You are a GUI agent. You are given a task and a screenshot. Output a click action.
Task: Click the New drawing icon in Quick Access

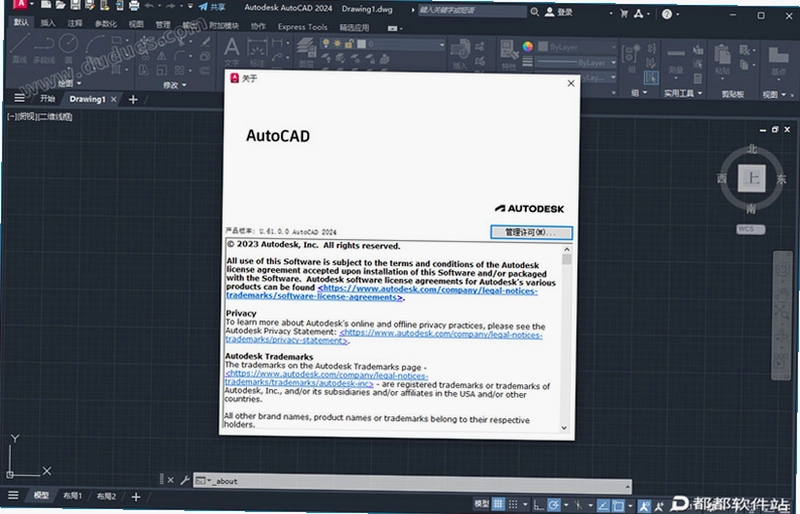point(46,5)
